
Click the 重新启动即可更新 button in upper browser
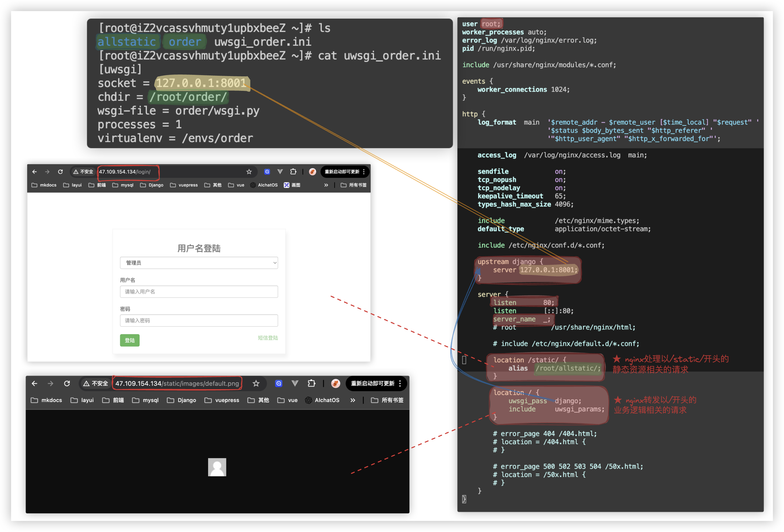[342, 172]
